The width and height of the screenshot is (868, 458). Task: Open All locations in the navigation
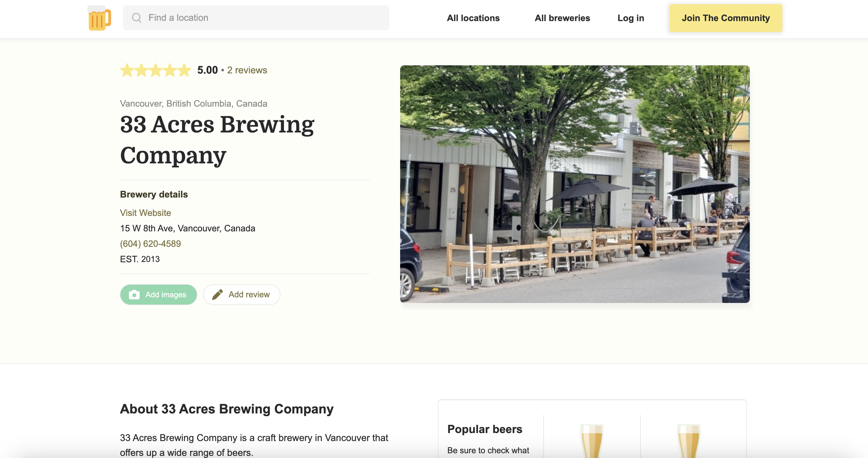(x=473, y=18)
